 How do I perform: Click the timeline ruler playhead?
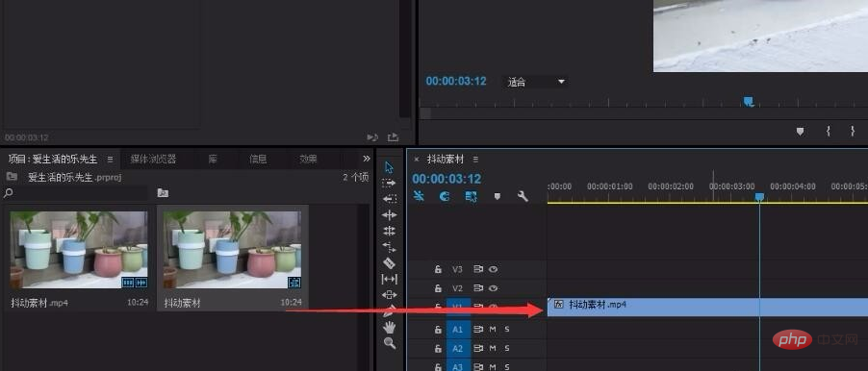point(759,197)
